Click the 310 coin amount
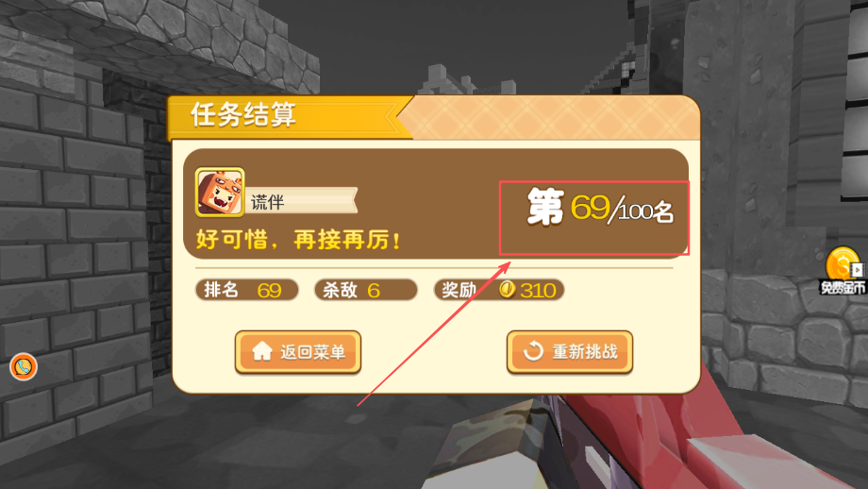868x489 pixels. click(538, 290)
